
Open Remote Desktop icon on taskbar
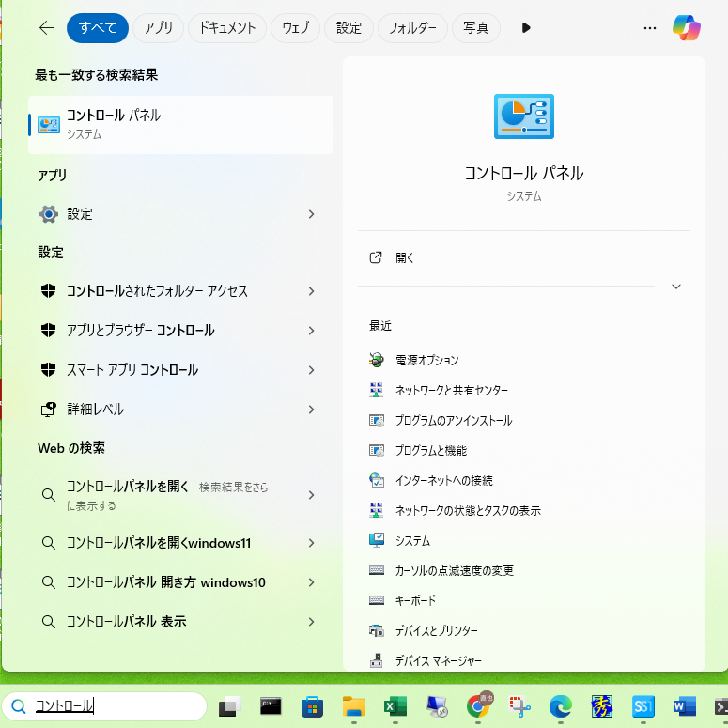(437, 706)
